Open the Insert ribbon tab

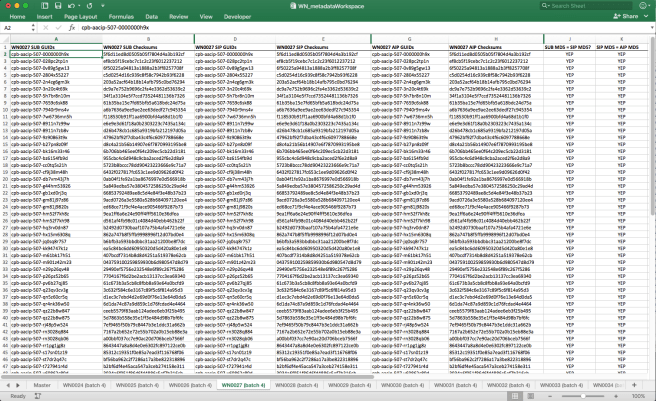(x=44, y=17)
